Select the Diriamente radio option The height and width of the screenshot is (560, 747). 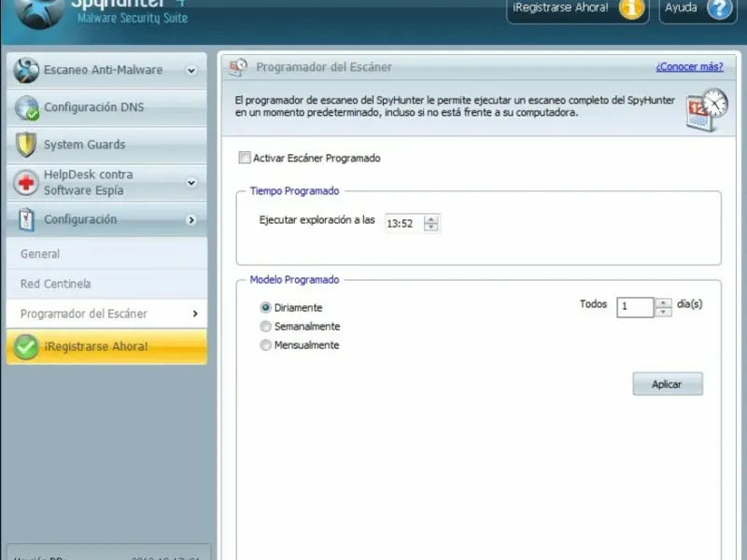pos(265,308)
